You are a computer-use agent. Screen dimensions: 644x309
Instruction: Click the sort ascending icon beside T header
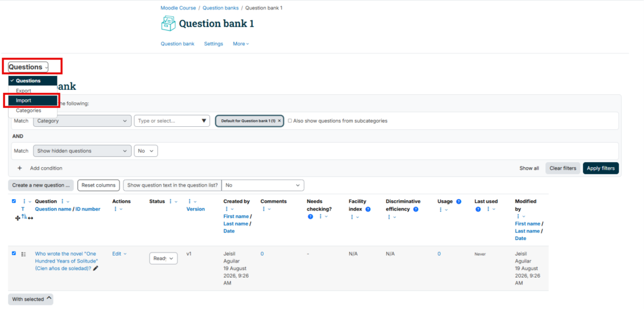[x=25, y=216]
